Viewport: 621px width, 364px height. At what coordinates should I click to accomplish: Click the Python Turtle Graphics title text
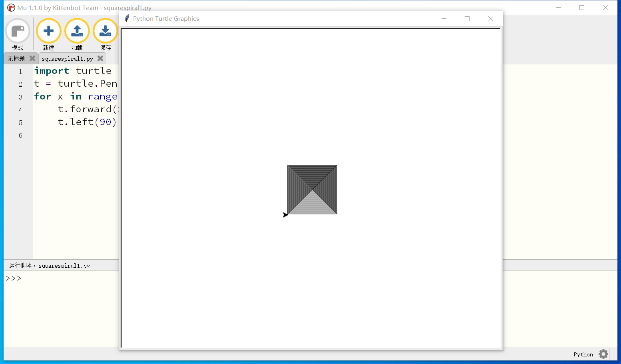[x=166, y=19]
